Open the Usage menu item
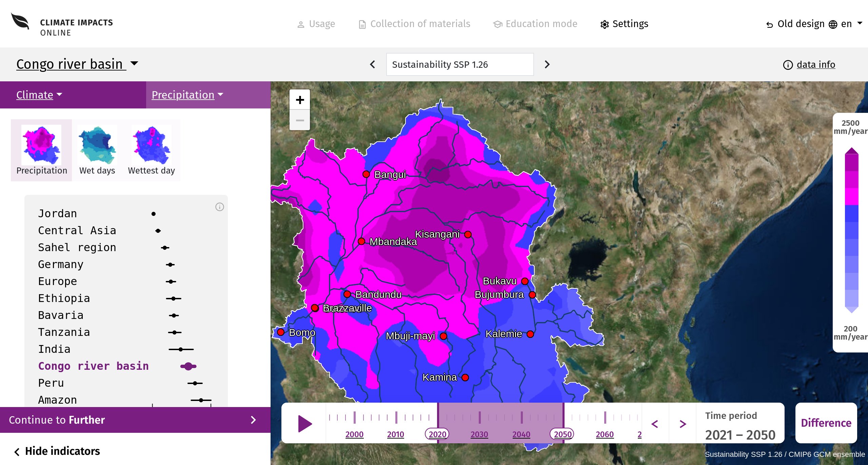This screenshot has height=465, width=868. [x=316, y=24]
